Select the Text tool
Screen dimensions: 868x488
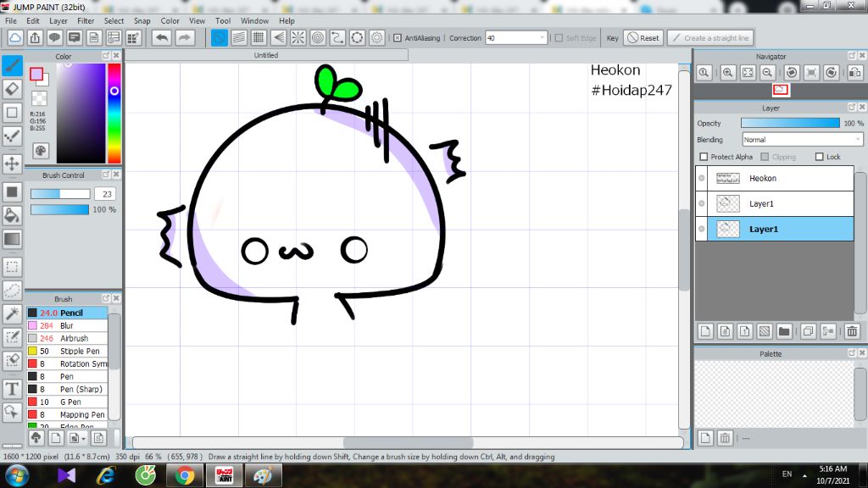pyautogui.click(x=12, y=389)
